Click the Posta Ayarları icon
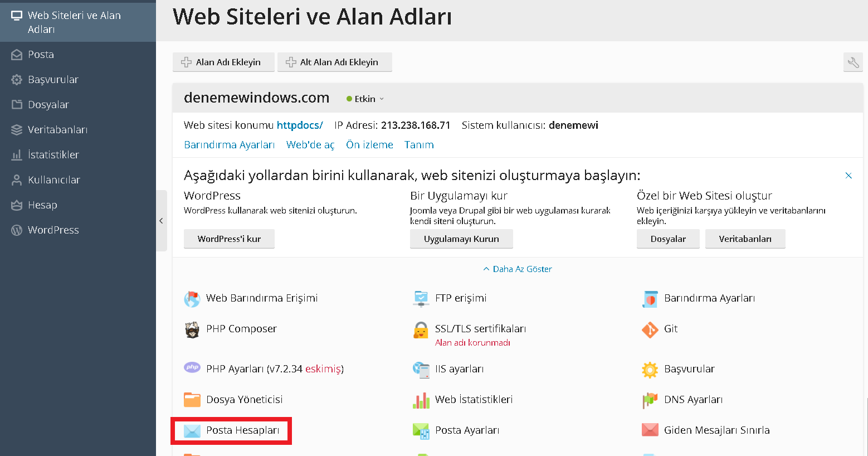Screen dimensions: 868x456 [421, 431]
